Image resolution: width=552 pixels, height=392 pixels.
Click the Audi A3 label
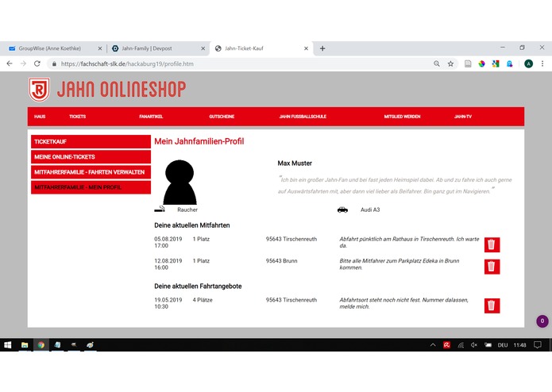(x=370, y=209)
